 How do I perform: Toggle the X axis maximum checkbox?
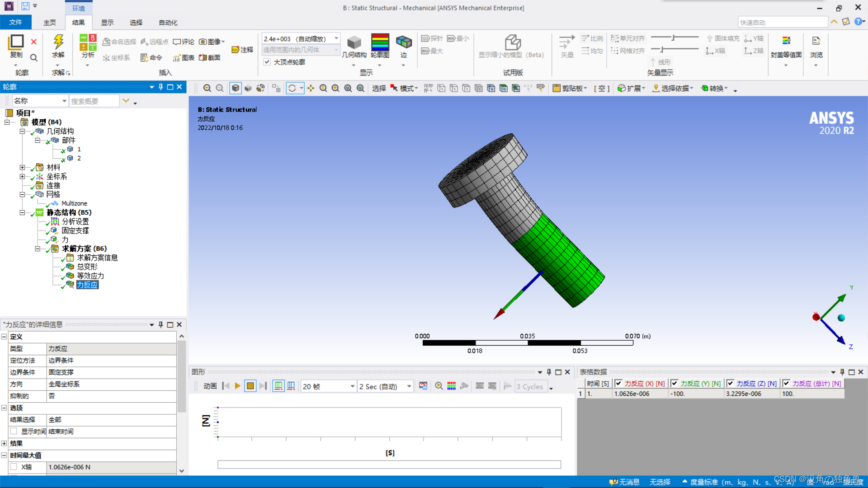pos(14,467)
